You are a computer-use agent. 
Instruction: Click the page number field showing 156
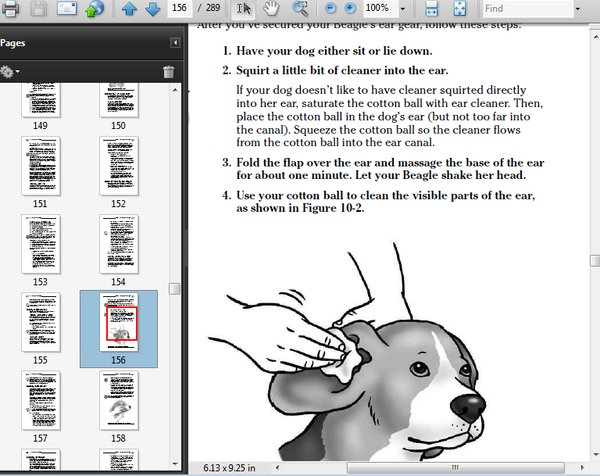[x=181, y=9]
